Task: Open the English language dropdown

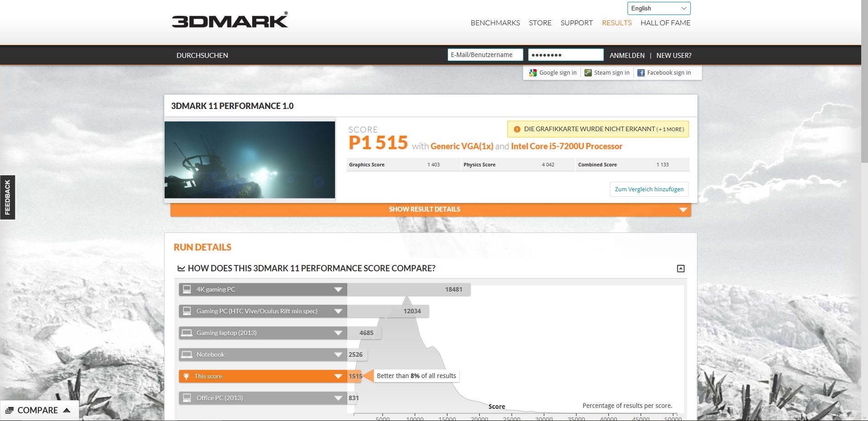Action: click(659, 9)
